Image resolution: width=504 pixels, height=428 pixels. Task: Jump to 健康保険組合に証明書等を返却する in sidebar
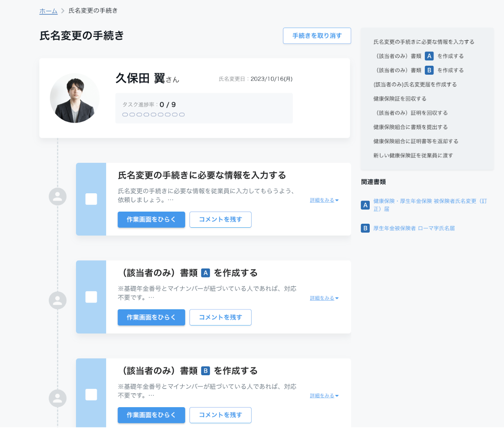(x=416, y=141)
